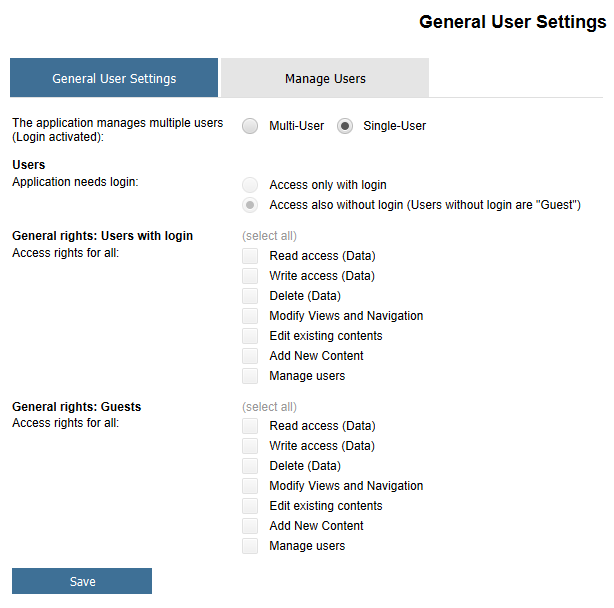Click select all for Users with login
Screen dimensions: 614x608
[269, 236]
